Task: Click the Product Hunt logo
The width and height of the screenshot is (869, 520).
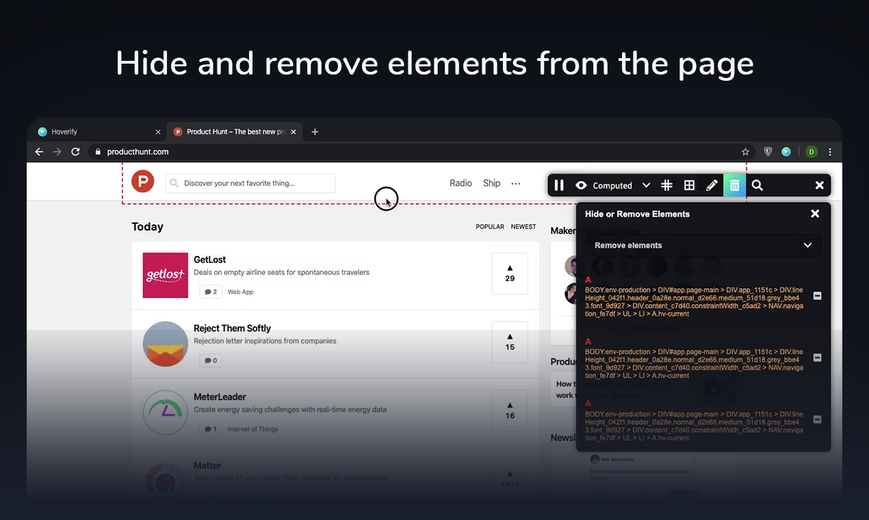Action: click(142, 181)
